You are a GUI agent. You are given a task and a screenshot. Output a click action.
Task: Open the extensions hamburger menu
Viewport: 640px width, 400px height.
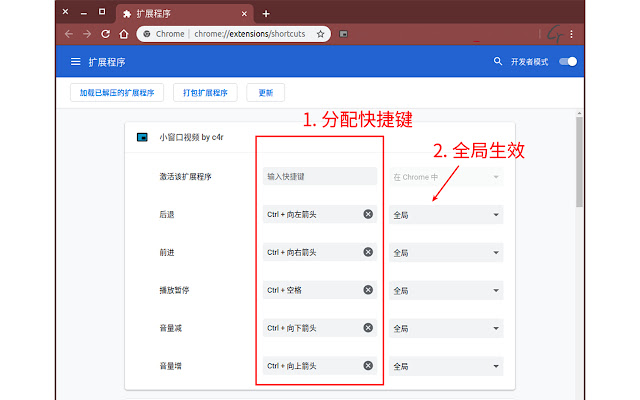click(75, 62)
